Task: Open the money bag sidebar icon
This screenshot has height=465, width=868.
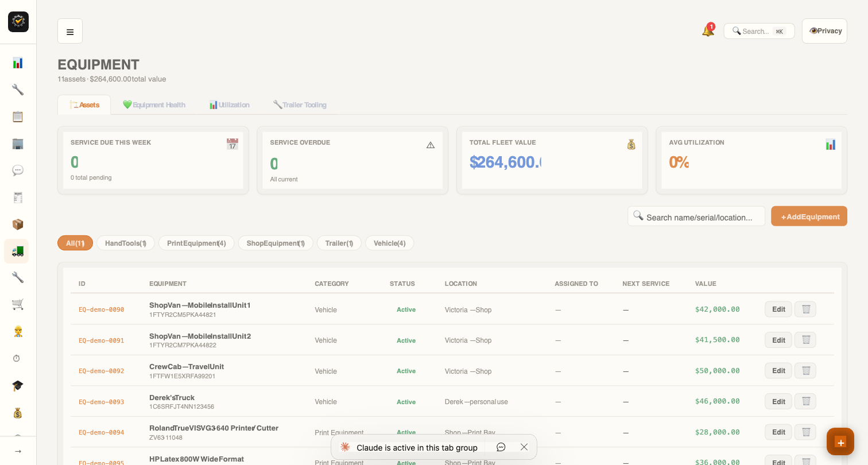Action: click(x=18, y=413)
